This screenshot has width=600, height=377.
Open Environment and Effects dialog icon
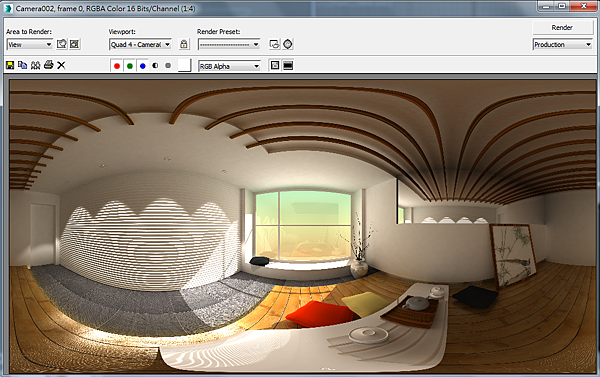point(288,44)
